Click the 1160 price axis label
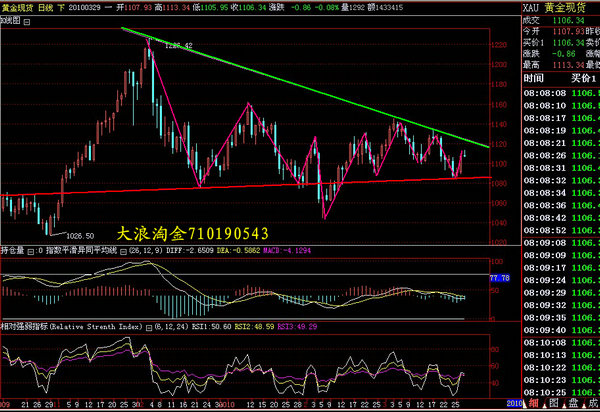The height and width of the screenshot is (412, 600). 499,105
